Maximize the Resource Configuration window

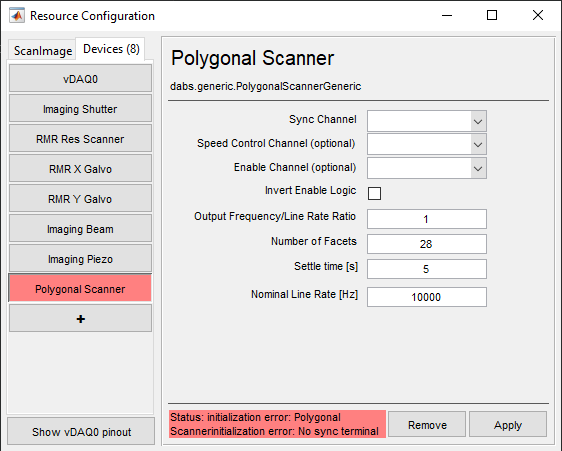pos(492,15)
